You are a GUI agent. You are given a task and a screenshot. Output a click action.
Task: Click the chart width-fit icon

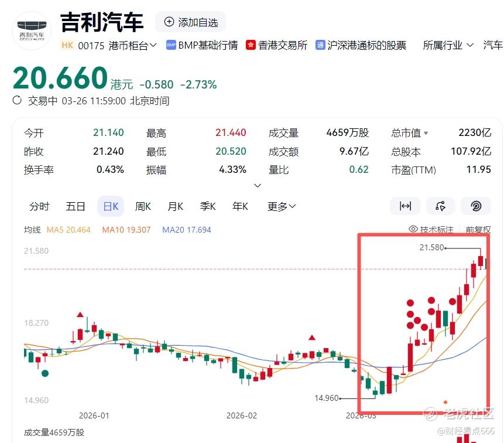point(405,206)
